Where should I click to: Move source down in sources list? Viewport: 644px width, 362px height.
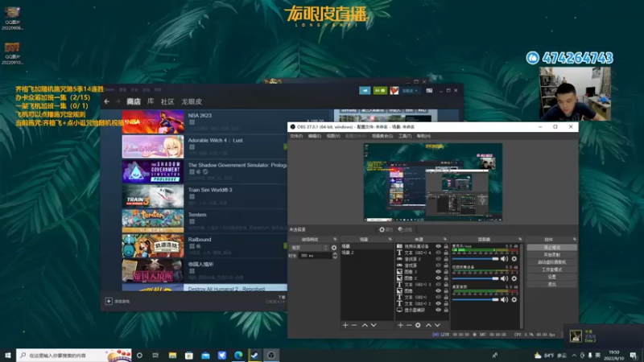(437, 325)
